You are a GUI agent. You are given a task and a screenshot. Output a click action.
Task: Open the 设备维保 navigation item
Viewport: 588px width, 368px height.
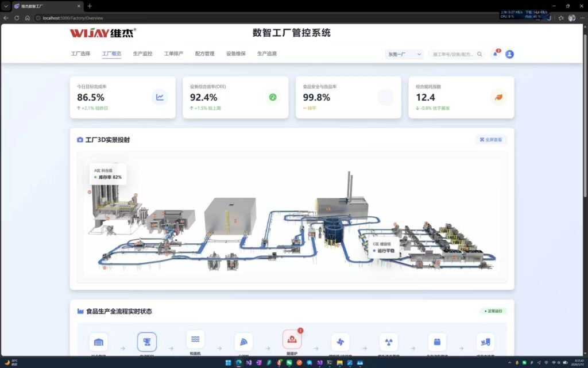(x=236, y=53)
